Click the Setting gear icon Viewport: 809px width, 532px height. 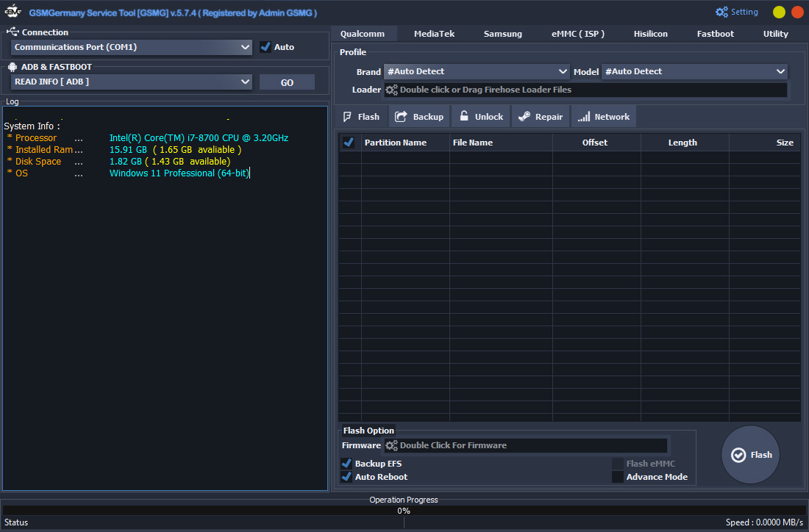[x=721, y=12]
